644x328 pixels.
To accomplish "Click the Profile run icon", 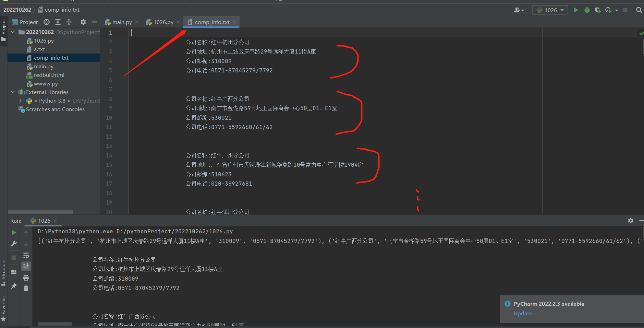I will pos(608,10).
